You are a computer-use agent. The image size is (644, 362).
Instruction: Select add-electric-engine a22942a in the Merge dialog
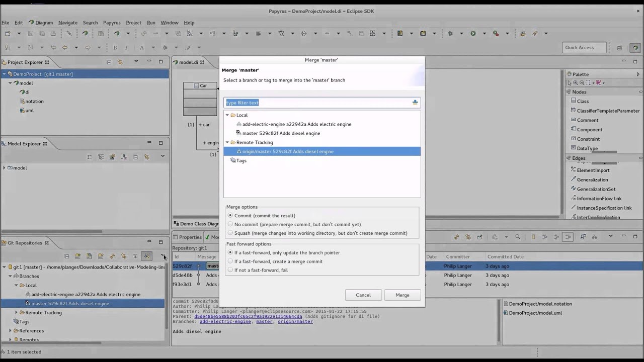click(297, 124)
